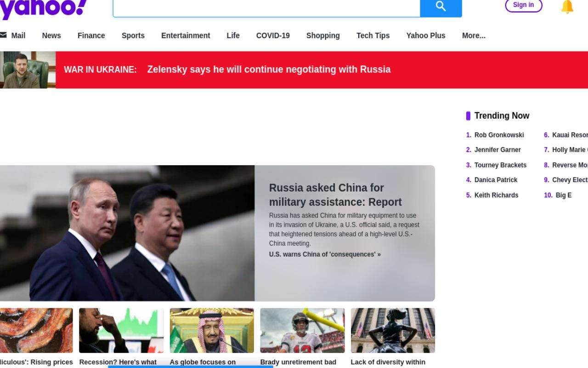Open the Zelensky negotiating with Russia headline
This screenshot has width=588, height=368.
coord(269,69)
